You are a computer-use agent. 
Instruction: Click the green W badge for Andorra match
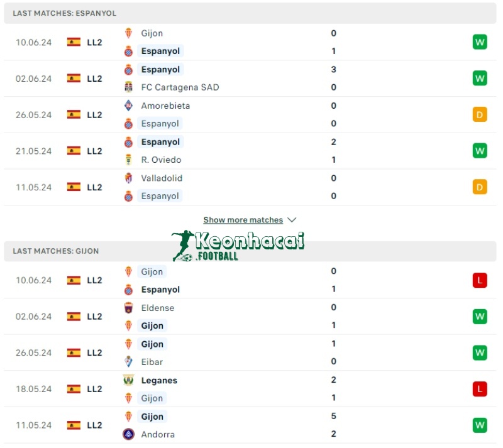pos(480,425)
